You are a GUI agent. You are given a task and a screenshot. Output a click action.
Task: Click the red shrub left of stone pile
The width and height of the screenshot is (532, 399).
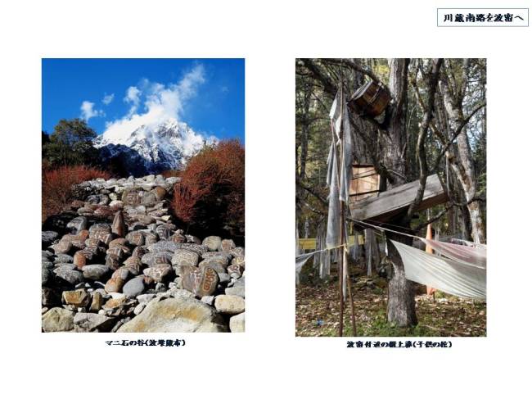[65, 188]
